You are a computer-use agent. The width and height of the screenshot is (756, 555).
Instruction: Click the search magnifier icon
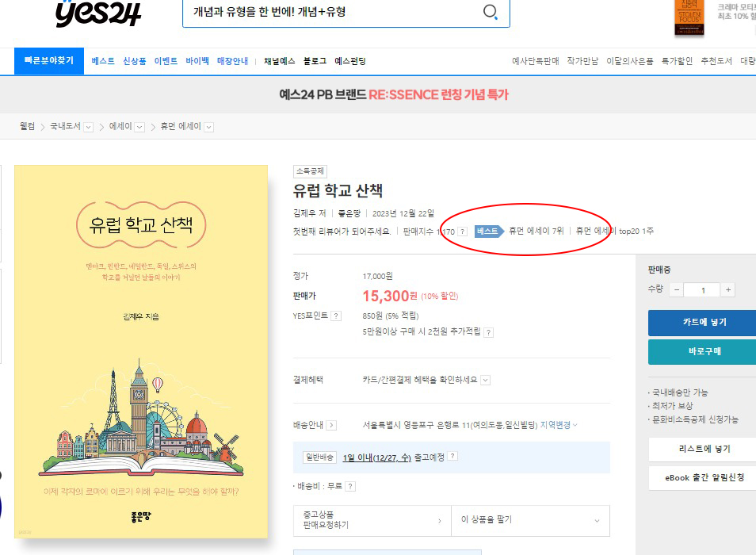(490, 12)
